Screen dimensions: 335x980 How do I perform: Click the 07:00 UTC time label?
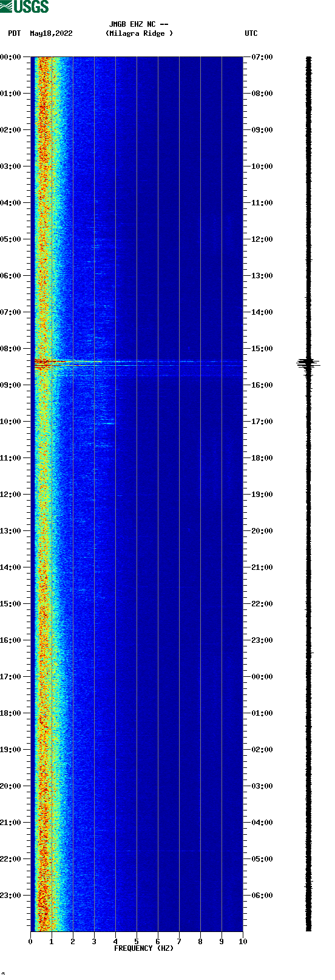(x=262, y=57)
